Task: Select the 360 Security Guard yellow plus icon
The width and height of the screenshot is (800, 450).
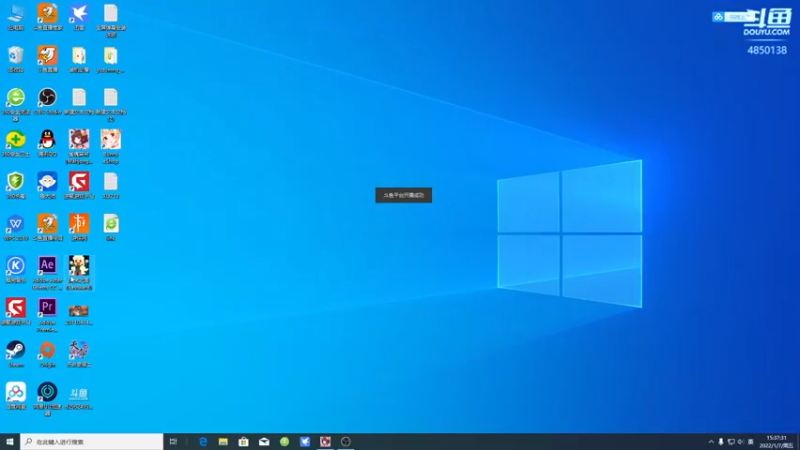Action: point(16,143)
